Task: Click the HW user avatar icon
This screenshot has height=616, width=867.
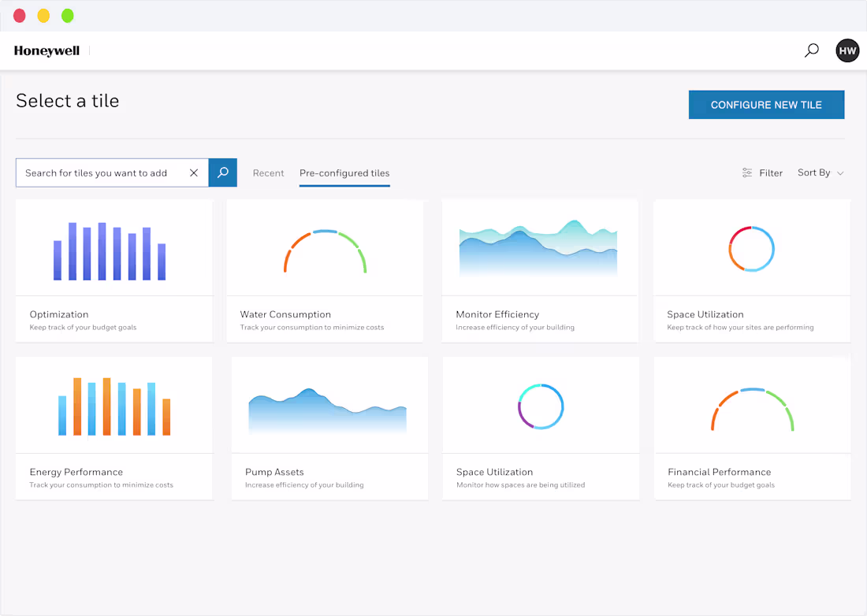Action: click(x=847, y=50)
